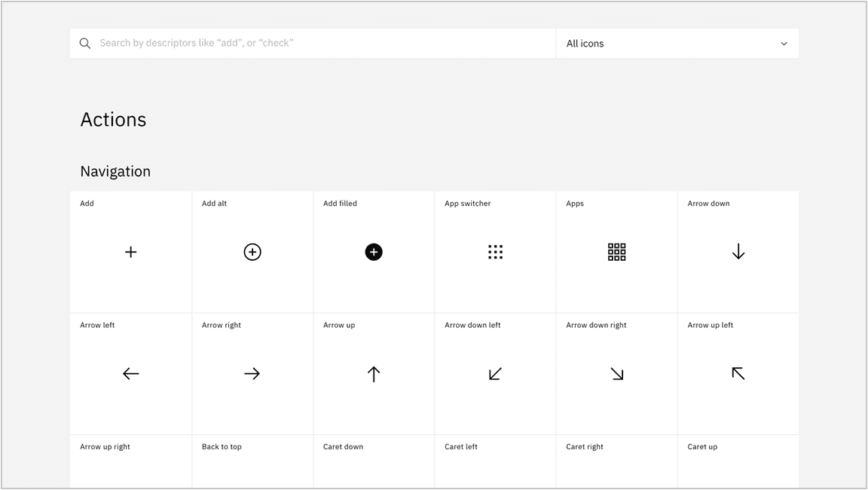Click the Arrow right icon
Screen dimensions: 868x490
[252, 373]
